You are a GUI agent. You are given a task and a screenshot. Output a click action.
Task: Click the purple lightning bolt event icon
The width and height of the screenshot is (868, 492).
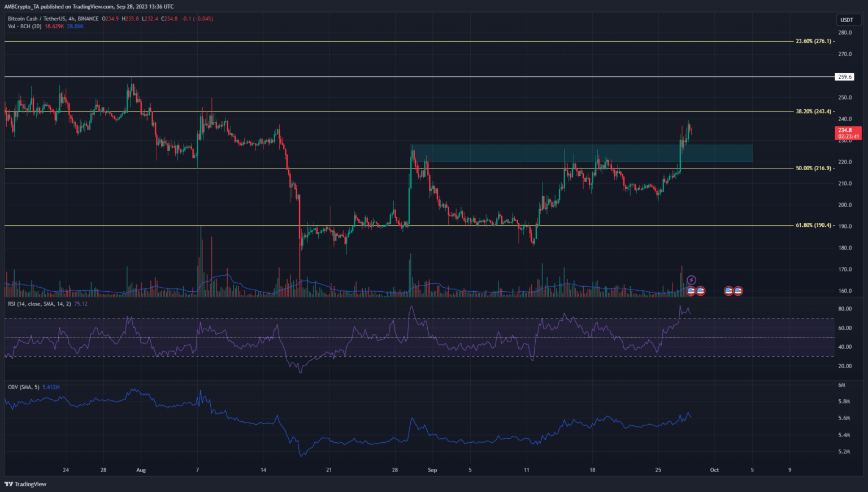click(x=691, y=280)
